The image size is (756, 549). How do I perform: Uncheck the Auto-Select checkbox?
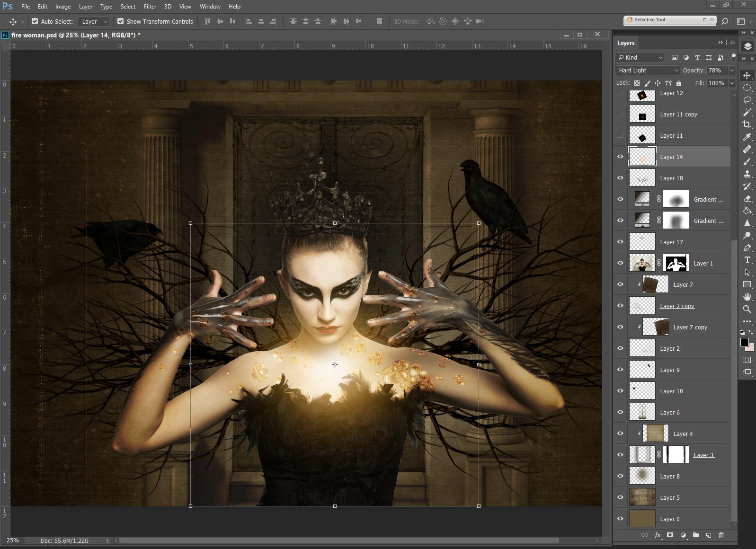tap(35, 21)
